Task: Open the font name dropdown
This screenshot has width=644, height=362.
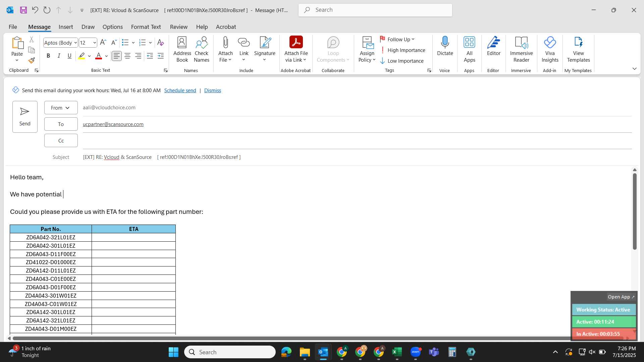Action: coord(75,43)
